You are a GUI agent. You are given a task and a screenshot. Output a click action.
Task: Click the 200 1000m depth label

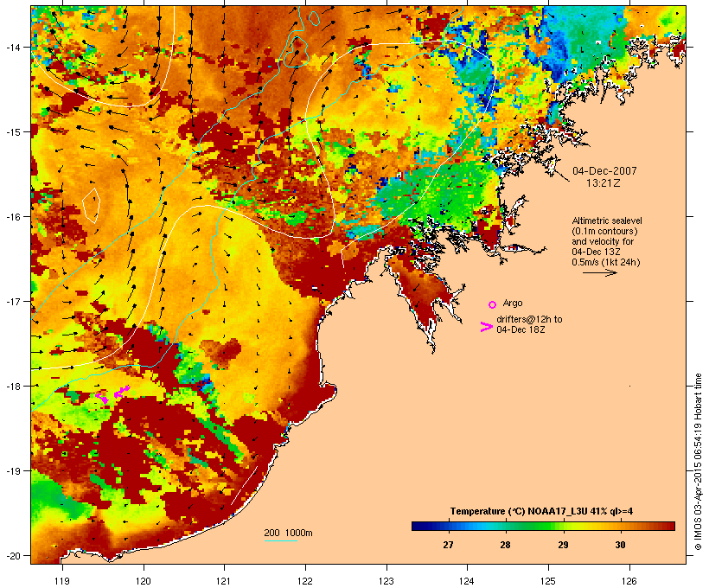click(x=288, y=533)
